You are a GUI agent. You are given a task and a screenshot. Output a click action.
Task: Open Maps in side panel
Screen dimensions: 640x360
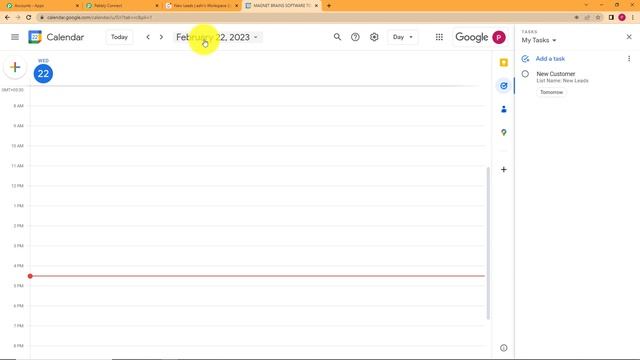(x=504, y=132)
